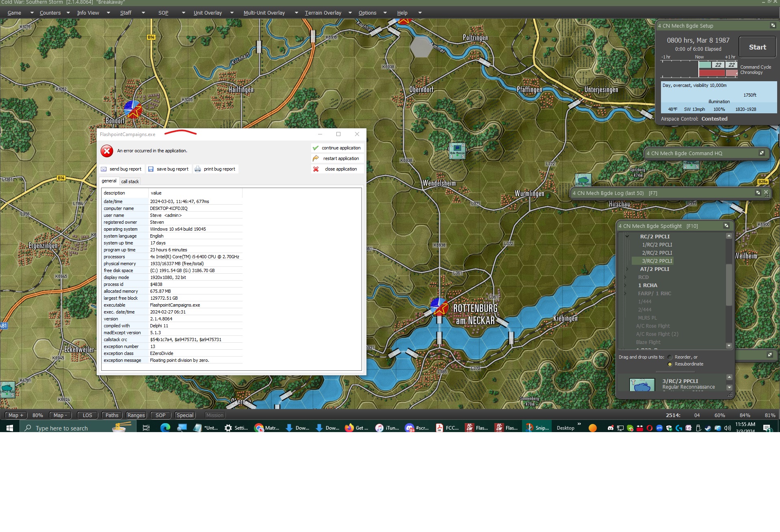Select 2/RC/2 PPCLI in Spotlight tree
This screenshot has width=780, height=532.
pyautogui.click(x=657, y=253)
